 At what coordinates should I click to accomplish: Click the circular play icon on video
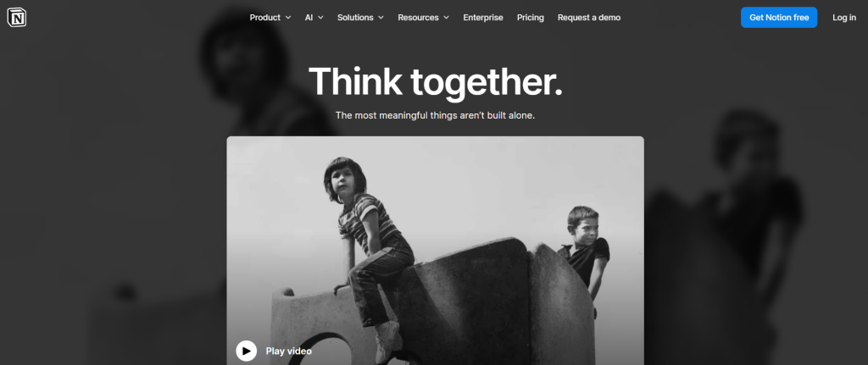247,351
